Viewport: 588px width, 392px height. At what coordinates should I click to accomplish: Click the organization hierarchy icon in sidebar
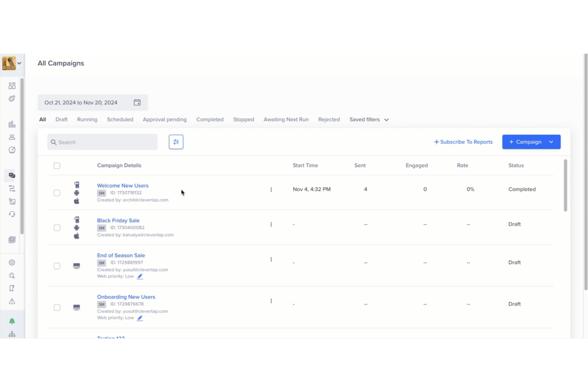click(x=12, y=334)
